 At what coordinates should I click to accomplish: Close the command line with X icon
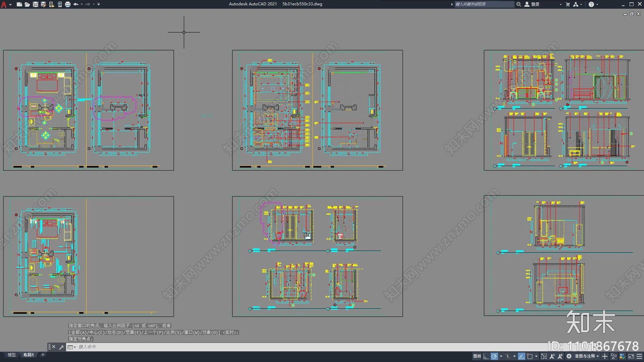click(x=54, y=347)
